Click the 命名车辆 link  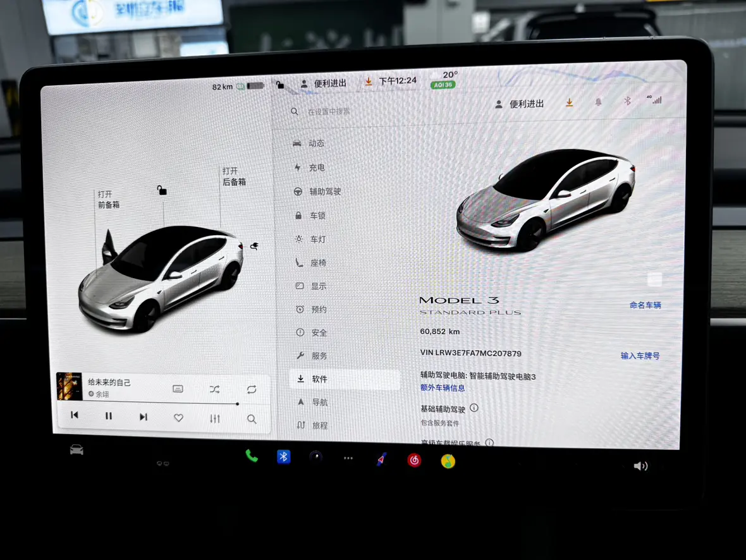[645, 305]
